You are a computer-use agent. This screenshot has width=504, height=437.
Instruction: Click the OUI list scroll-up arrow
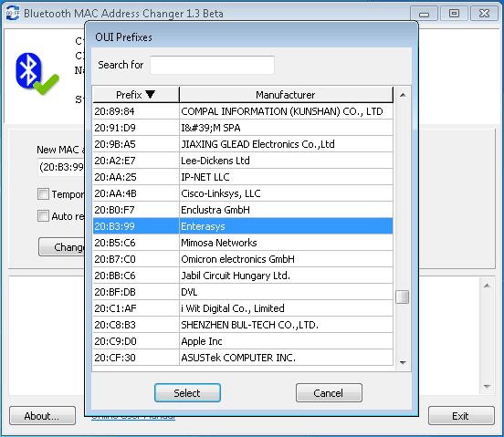pos(403,95)
